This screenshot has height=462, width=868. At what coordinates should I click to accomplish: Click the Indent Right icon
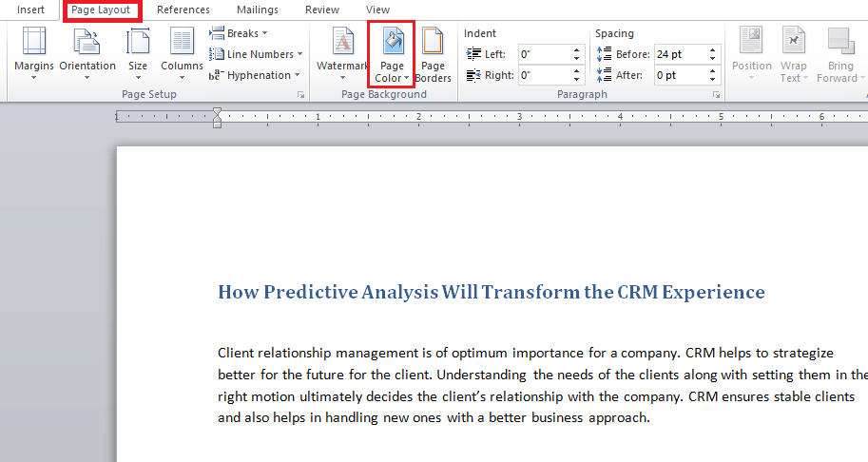(473, 75)
